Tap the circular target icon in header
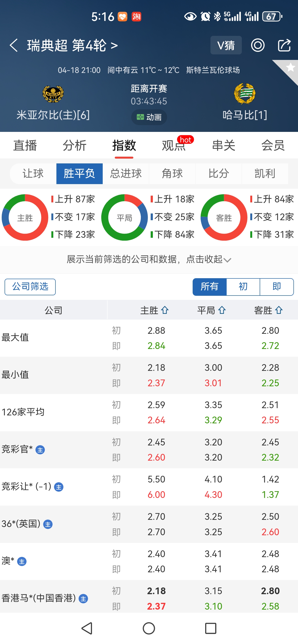This screenshot has width=298, height=644. tap(258, 45)
